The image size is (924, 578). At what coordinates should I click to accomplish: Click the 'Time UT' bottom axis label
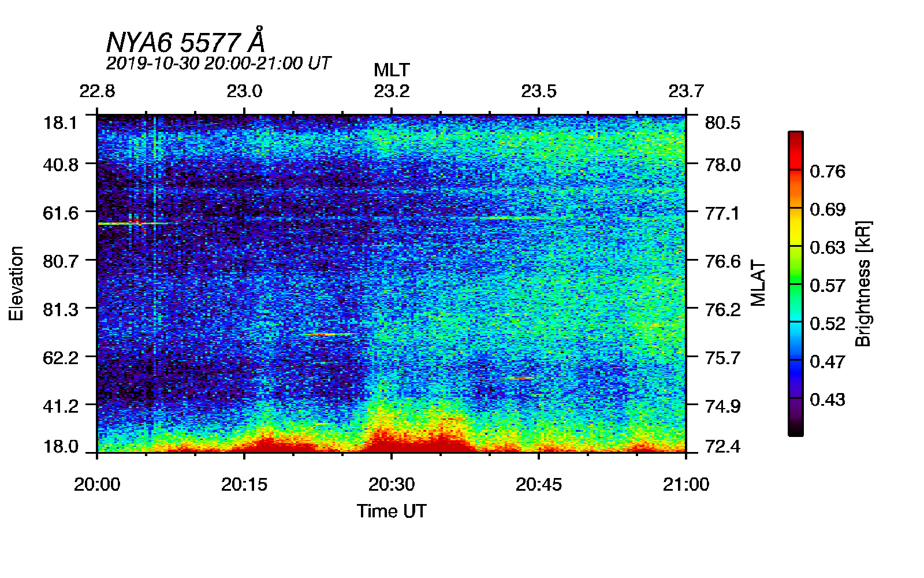[x=392, y=511]
